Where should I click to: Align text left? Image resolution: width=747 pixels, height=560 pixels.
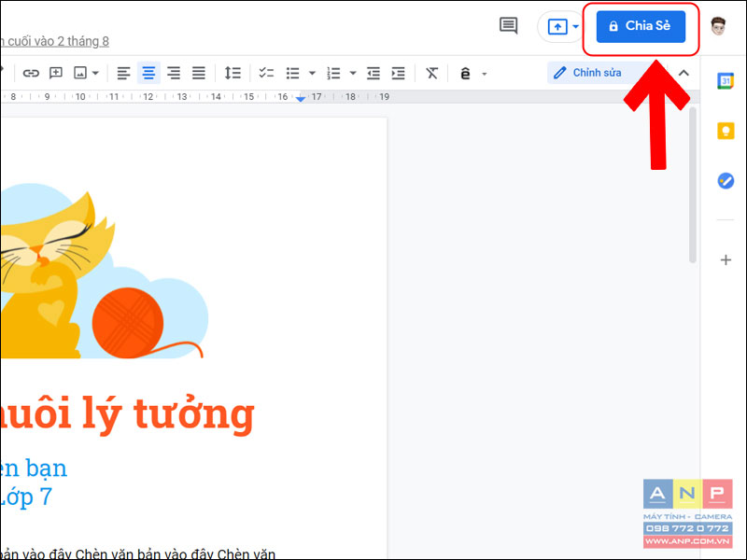pos(123,73)
